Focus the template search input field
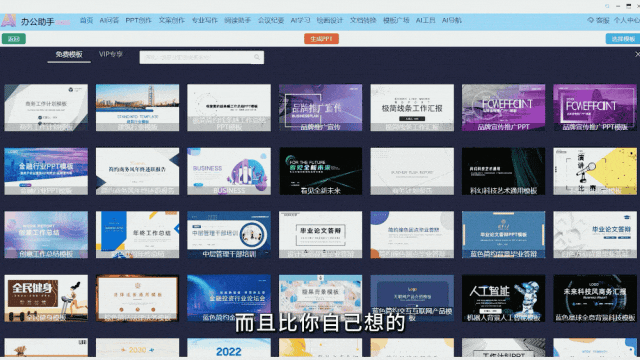This screenshot has width=640, height=360. 202,57
